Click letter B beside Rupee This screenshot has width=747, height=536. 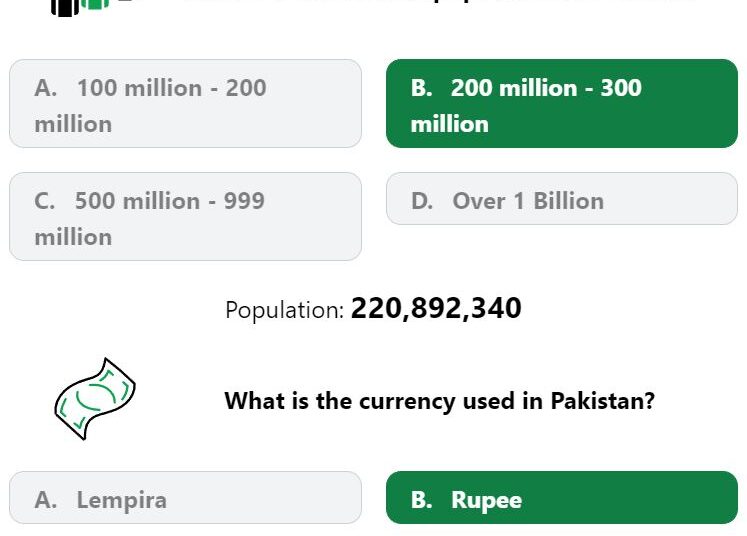click(422, 500)
